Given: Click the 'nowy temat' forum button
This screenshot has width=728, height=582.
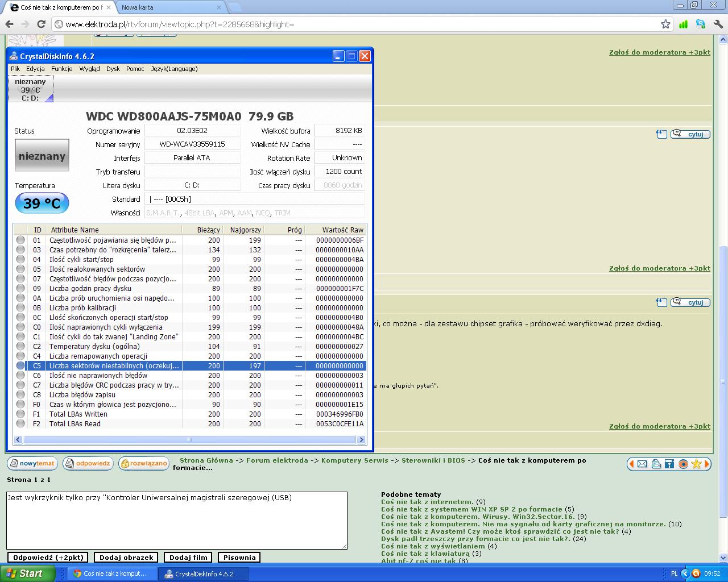Looking at the screenshot, I should 32,463.
